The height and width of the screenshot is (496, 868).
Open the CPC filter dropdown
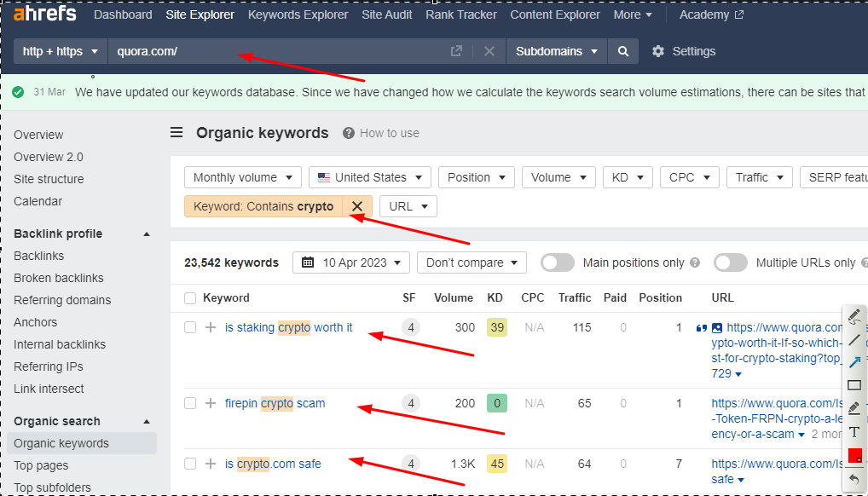pyautogui.click(x=689, y=178)
